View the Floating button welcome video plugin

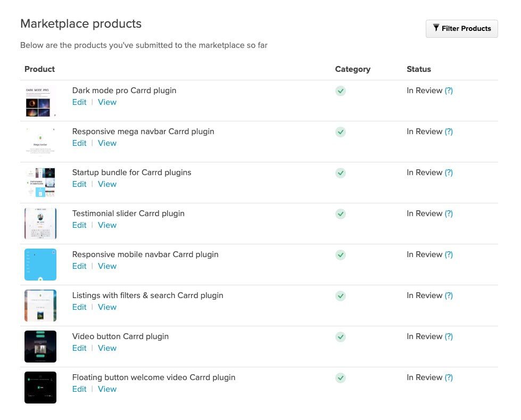coord(107,389)
